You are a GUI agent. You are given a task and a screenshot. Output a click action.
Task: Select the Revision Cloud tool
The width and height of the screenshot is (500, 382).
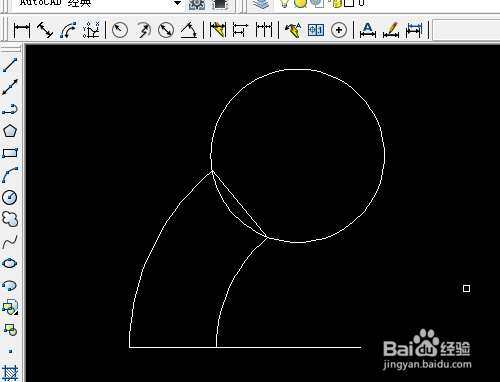point(10,219)
